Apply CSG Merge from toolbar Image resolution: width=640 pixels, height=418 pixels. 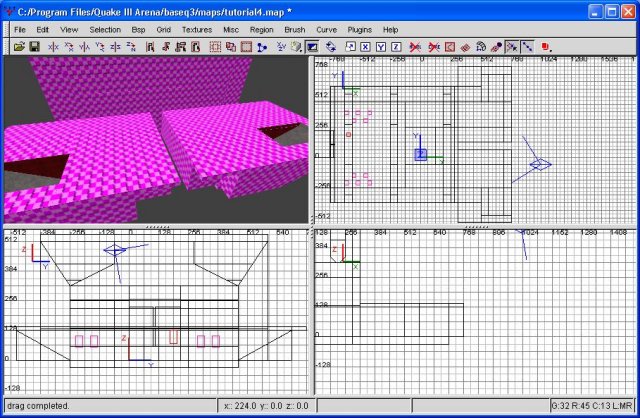point(231,47)
